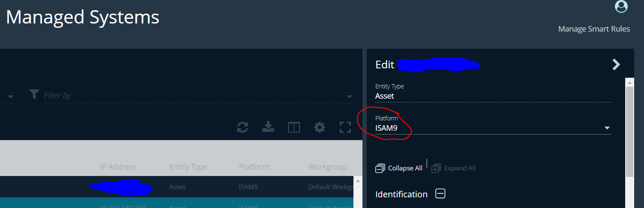Click the download grid data icon
Viewport: 644px width, 208px height.
268,127
